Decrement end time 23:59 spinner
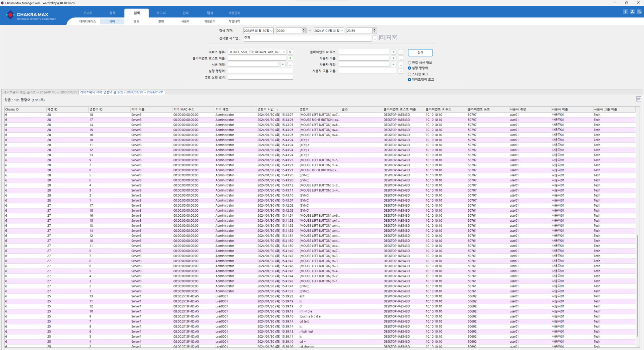This screenshot has height=350, width=644. (x=374, y=32)
